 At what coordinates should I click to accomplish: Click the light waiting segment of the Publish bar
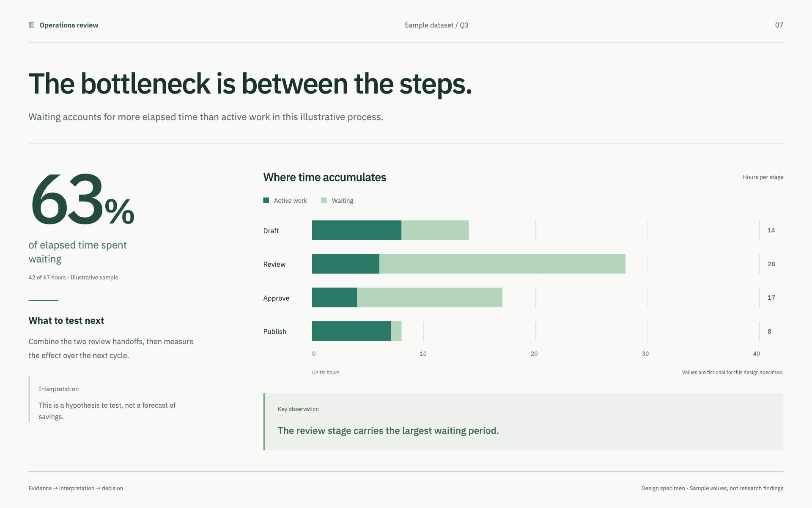396,331
